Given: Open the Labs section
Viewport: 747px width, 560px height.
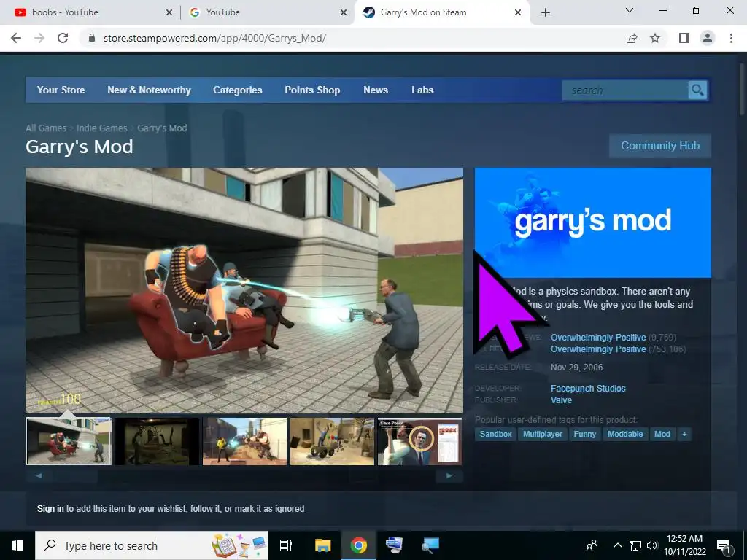Looking at the screenshot, I should (422, 90).
